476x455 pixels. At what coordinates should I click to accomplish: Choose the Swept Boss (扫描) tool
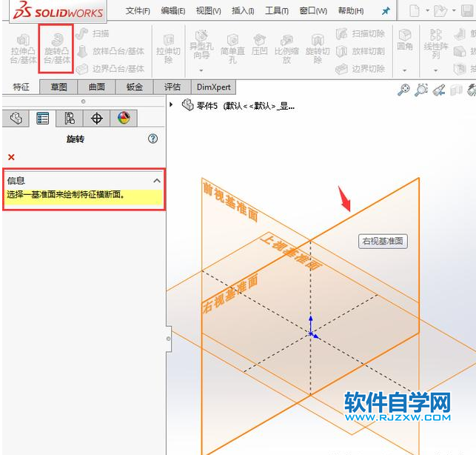(93, 33)
